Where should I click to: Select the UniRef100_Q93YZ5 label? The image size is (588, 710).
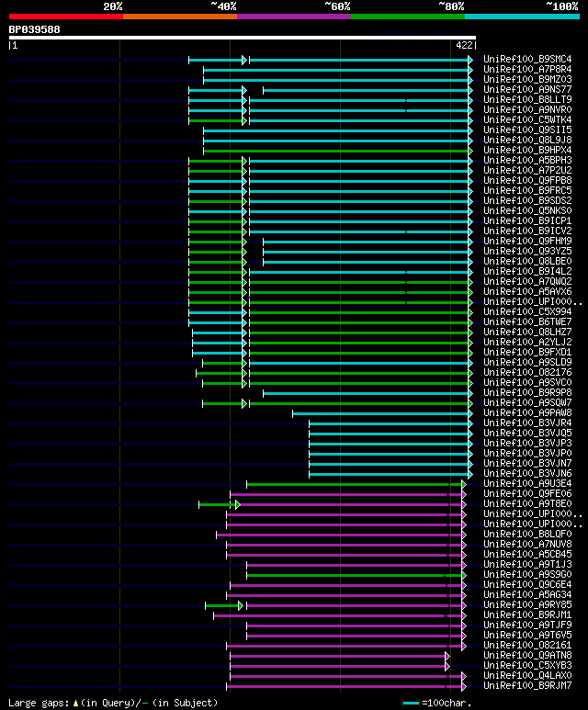coord(527,252)
